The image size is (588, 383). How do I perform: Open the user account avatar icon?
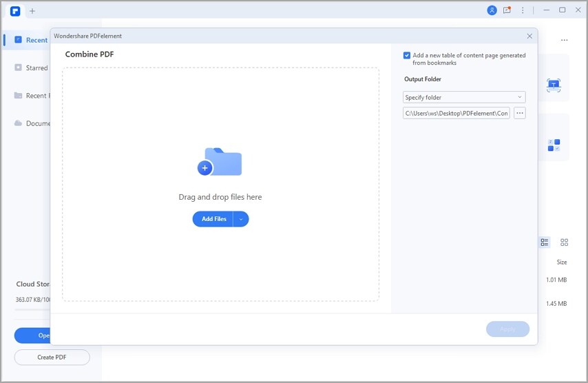492,10
